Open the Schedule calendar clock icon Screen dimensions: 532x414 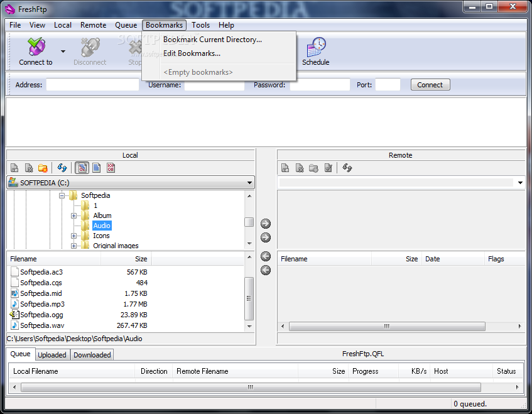[x=316, y=47]
